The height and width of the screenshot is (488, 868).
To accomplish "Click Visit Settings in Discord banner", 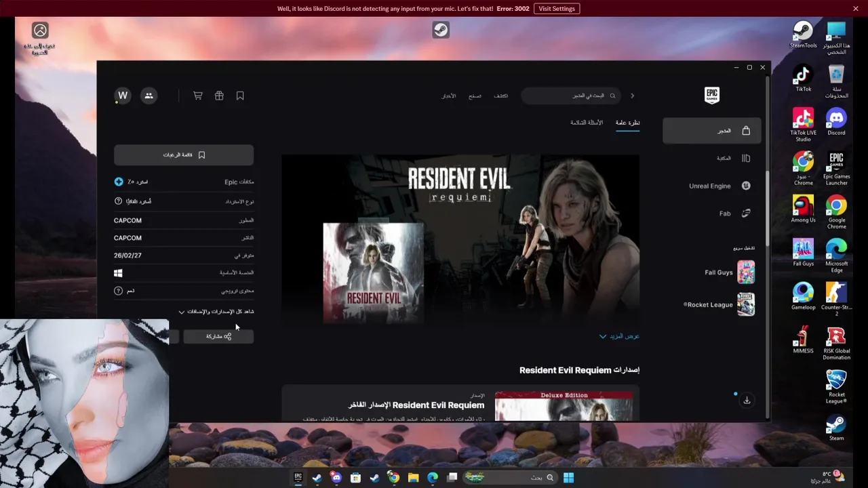I will [557, 9].
